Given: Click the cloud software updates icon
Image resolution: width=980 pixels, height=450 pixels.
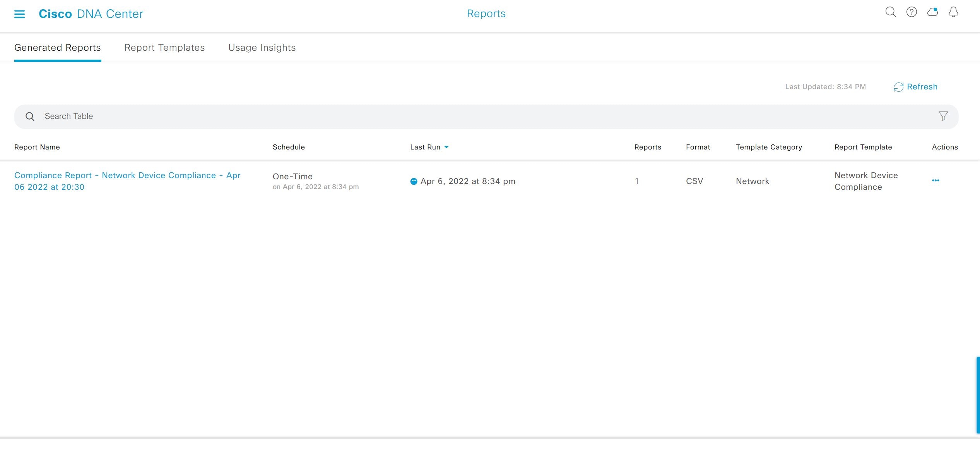Looking at the screenshot, I should 932,12.
